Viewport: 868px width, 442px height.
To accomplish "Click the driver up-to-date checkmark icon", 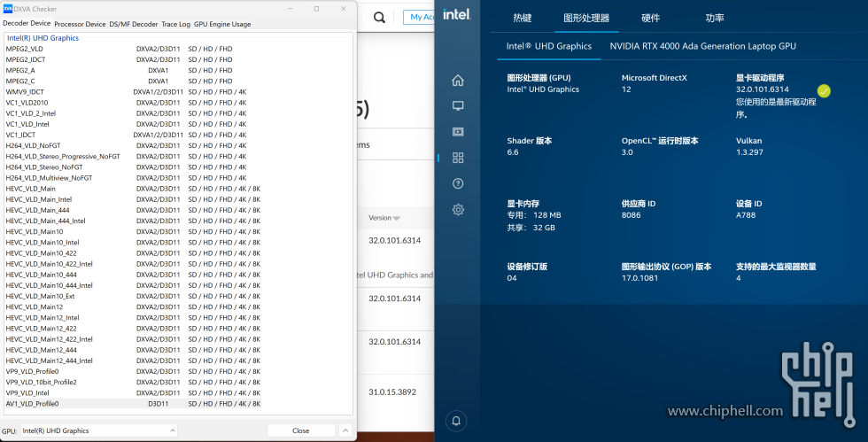I will 824,91.
